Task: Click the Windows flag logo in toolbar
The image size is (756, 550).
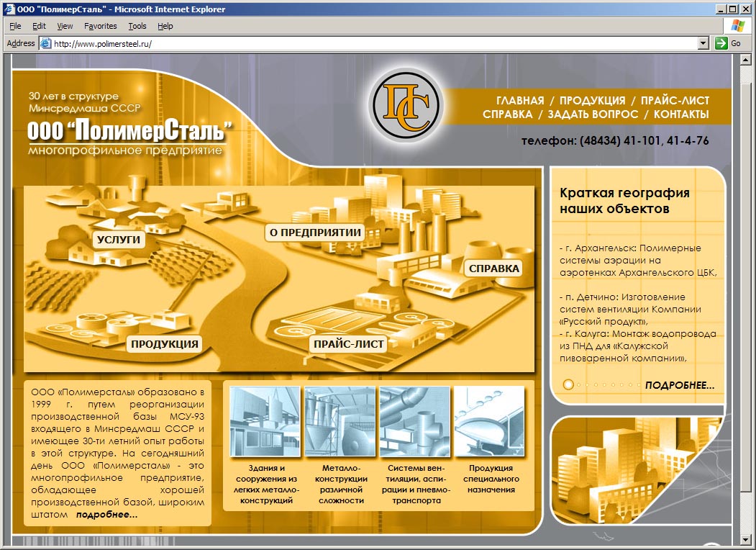Action: tap(737, 26)
